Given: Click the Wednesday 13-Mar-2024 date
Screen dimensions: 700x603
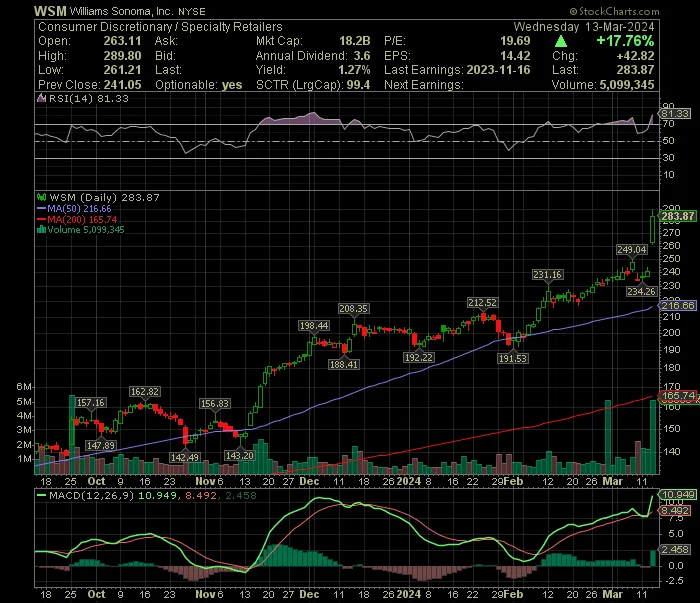Looking at the screenshot, I should (x=584, y=27).
